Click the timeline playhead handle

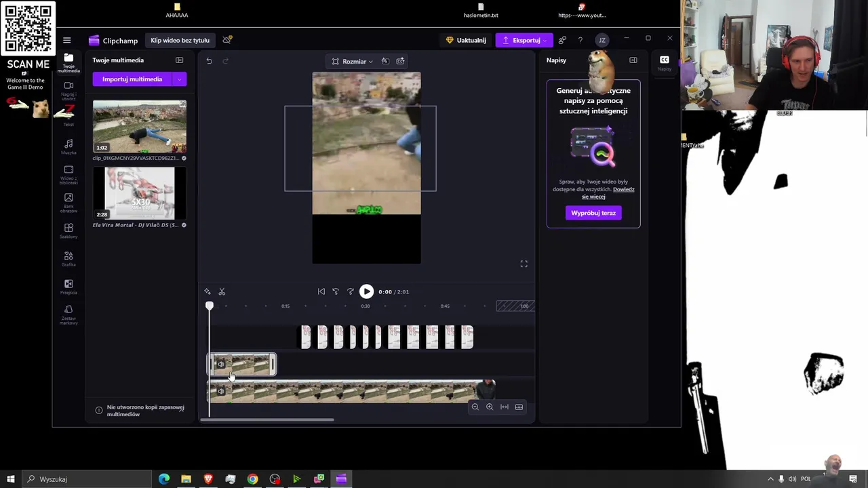(210, 306)
